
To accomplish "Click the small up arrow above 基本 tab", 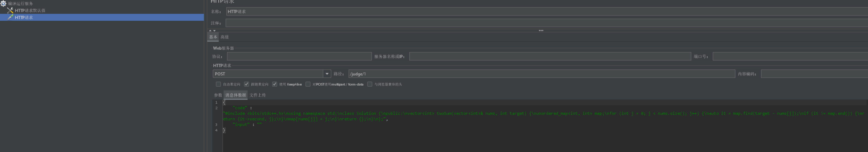I will (210, 31).
